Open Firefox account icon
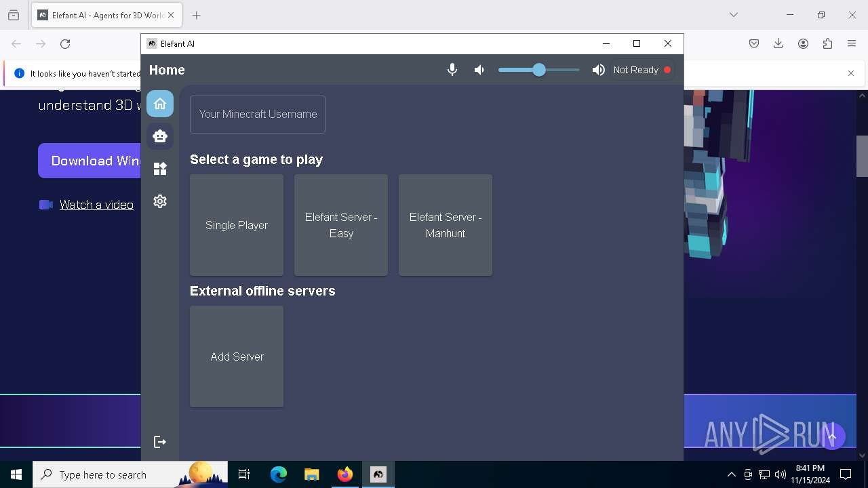868x488 pixels. (x=803, y=44)
